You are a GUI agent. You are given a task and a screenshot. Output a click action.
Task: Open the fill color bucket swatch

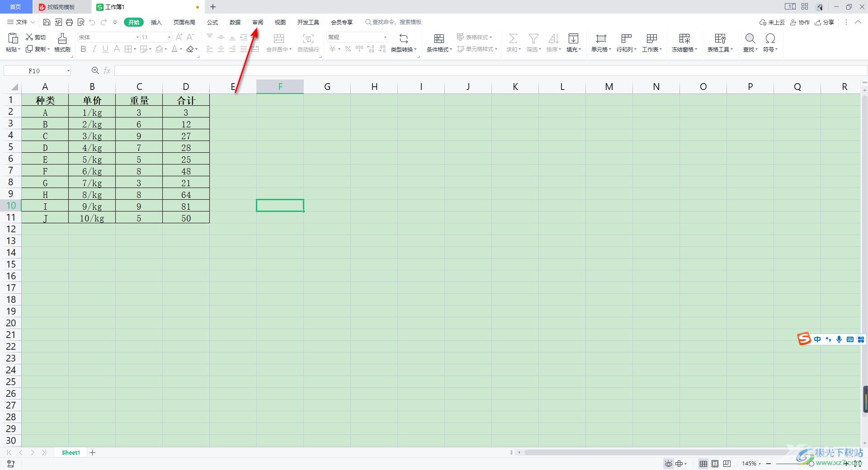[x=159, y=49]
